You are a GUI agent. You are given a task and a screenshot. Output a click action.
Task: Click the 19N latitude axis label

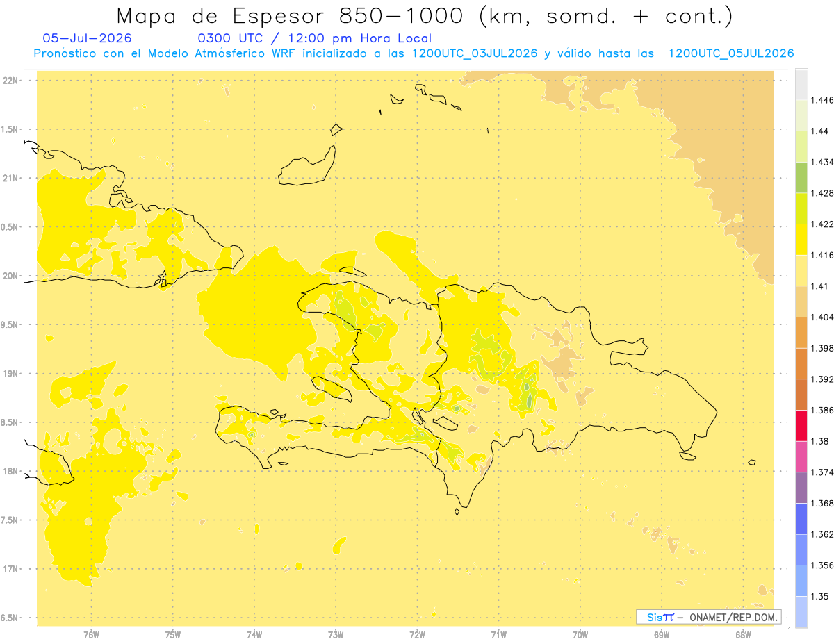(10, 374)
